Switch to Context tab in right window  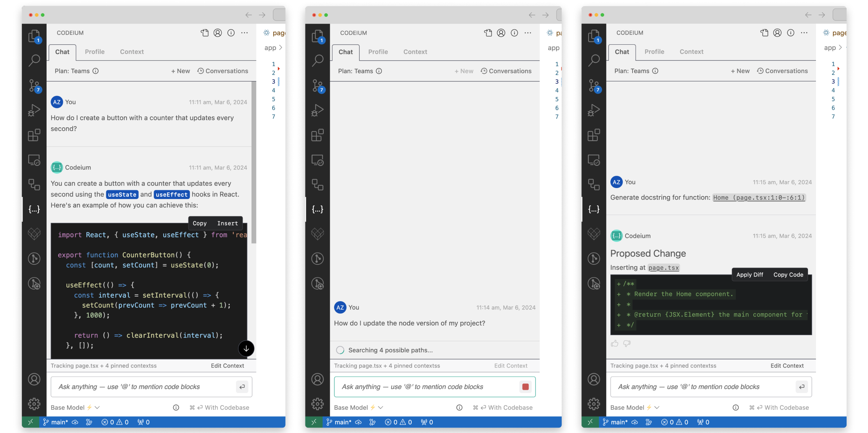tap(691, 52)
